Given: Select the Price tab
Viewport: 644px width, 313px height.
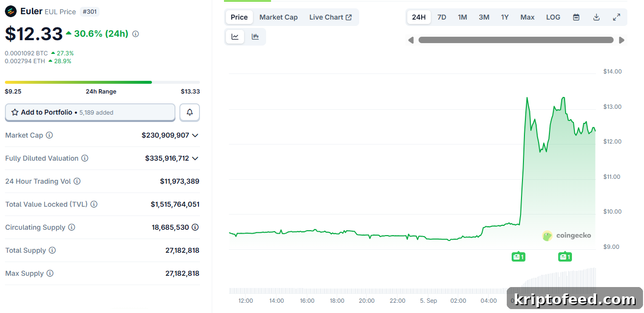Looking at the screenshot, I should pyautogui.click(x=239, y=17).
